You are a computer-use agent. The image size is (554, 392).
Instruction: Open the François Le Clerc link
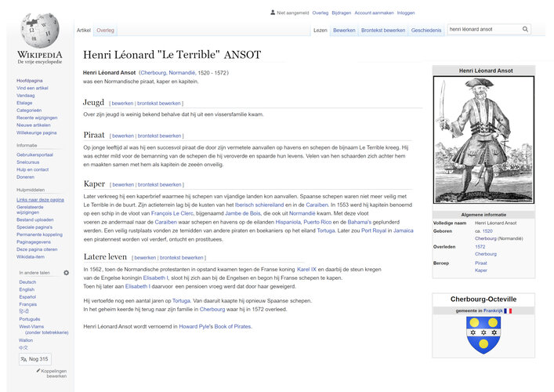point(172,213)
